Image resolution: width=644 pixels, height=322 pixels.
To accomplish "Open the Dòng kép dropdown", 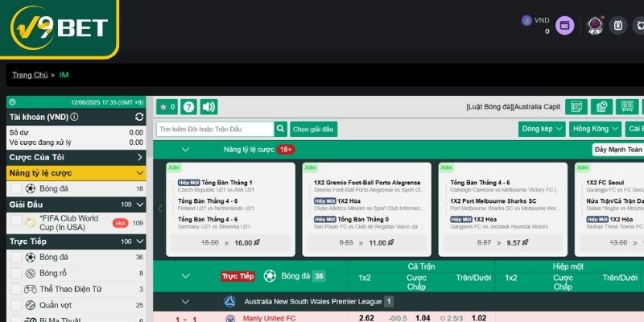I will [541, 129].
